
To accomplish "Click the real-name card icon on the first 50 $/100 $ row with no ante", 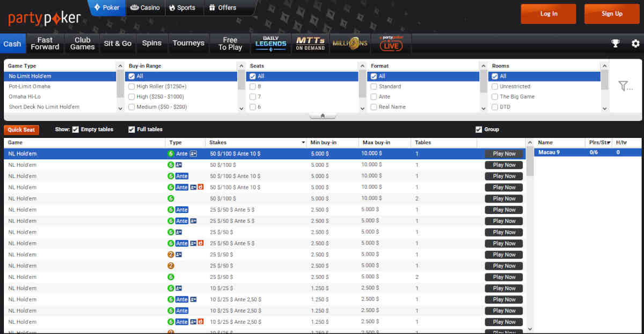I will pos(179,165).
